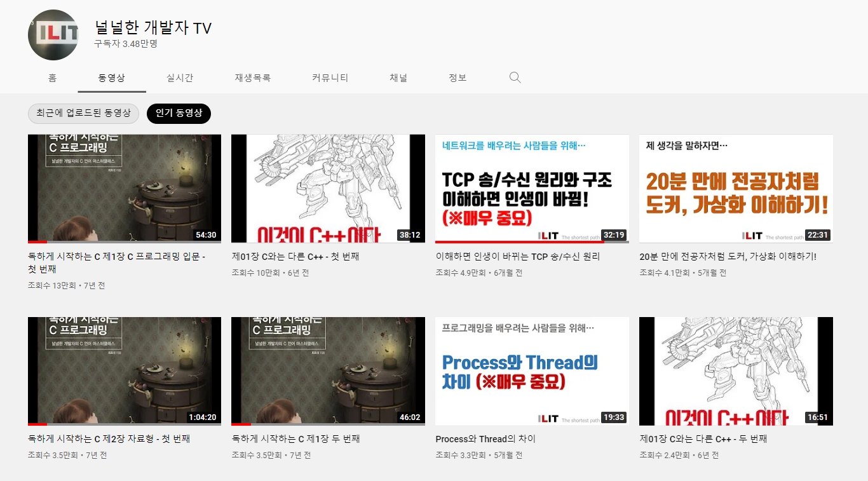Viewport: 868px width, 481px height.
Task: Select the 동영상 tab
Action: coord(112,78)
